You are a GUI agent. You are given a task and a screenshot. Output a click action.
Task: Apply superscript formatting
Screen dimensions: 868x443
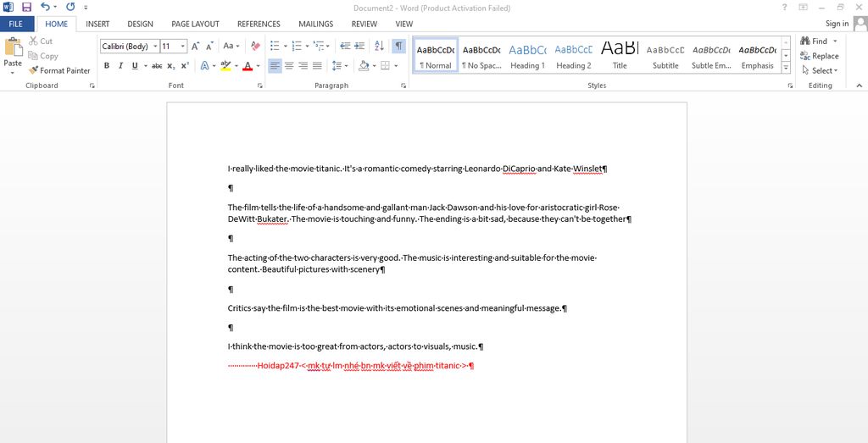click(x=185, y=66)
